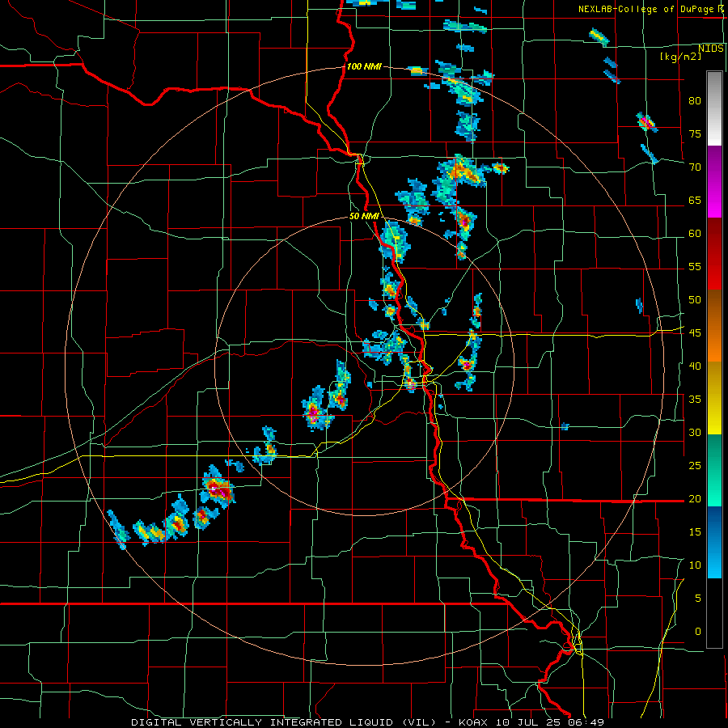Select the 10 value on the VIL scale

point(695,565)
